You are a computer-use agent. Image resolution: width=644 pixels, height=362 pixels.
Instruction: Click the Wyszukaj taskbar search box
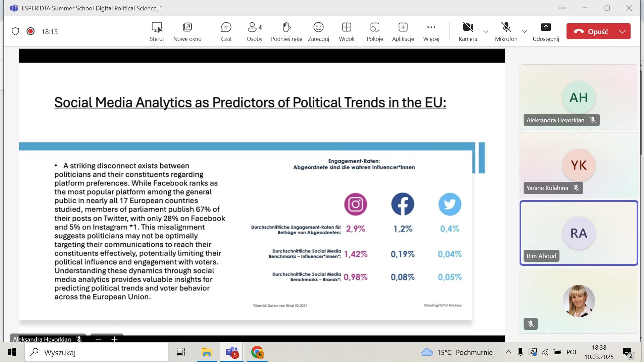coord(97,352)
